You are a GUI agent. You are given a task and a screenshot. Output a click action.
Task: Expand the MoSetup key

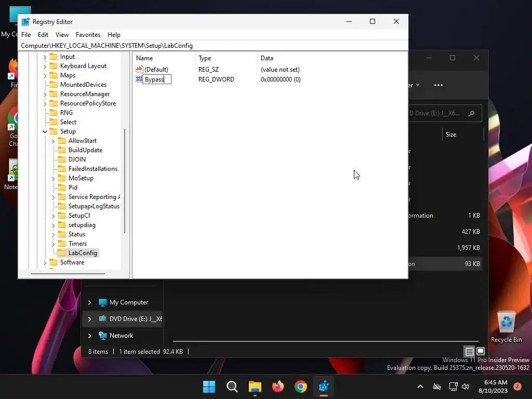click(54, 179)
